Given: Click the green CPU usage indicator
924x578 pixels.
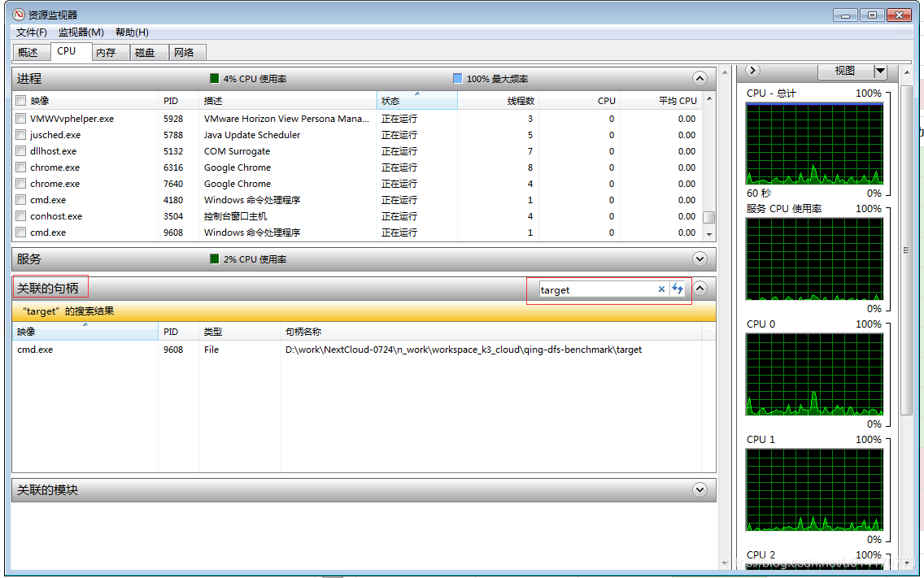Looking at the screenshot, I should [x=215, y=78].
